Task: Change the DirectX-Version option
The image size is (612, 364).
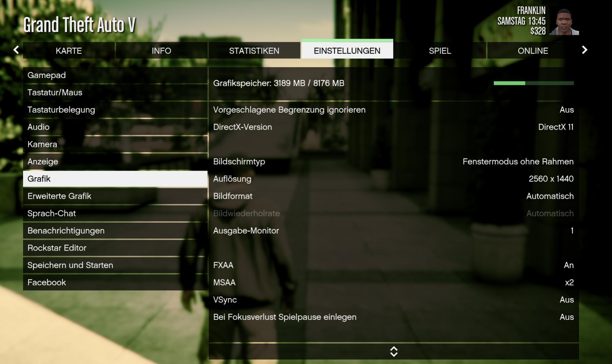Action: click(394, 127)
